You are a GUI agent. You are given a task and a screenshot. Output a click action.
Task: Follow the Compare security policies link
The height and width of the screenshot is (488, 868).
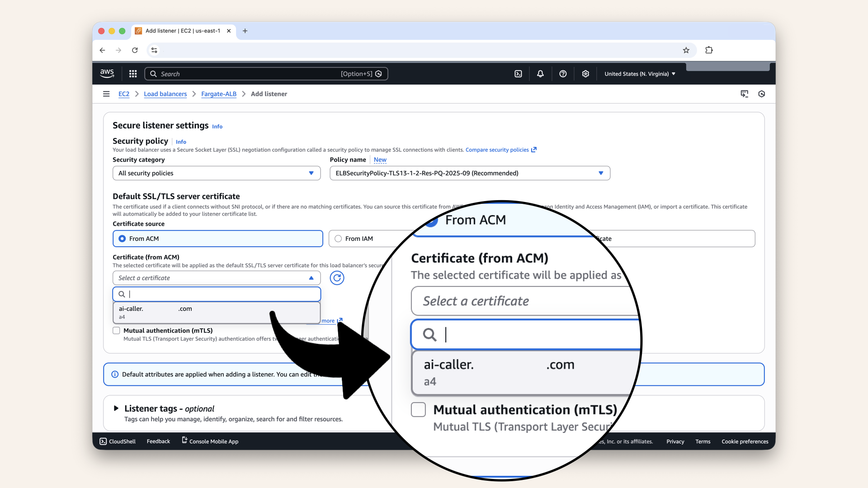click(x=497, y=150)
